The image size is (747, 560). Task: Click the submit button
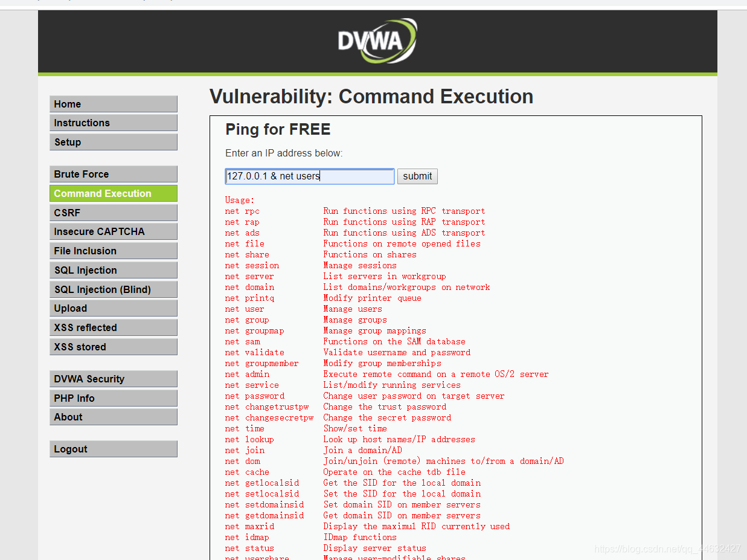(x=417, y=176)
